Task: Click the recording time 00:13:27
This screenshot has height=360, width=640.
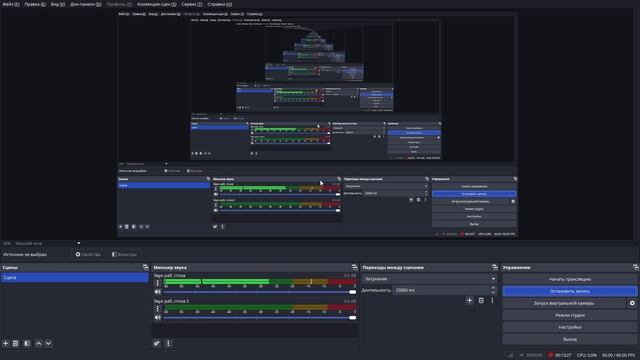Action: tap(563, 355)
